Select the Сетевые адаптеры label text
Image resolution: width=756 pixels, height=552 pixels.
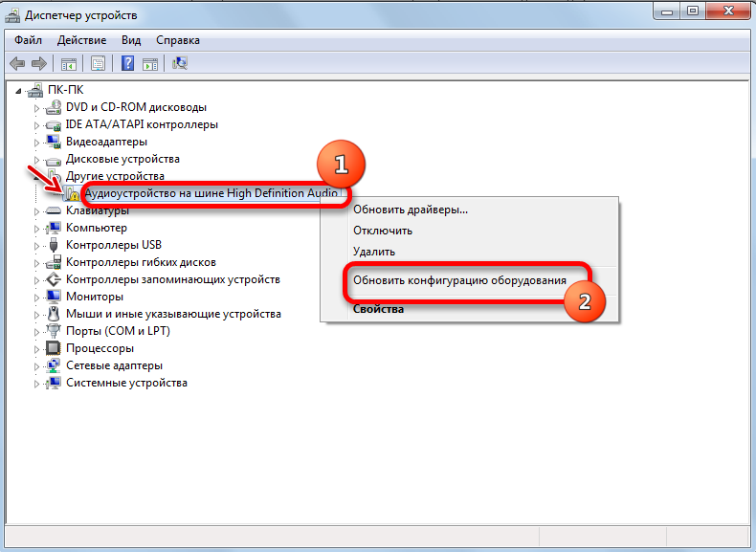tap(114, 365)
